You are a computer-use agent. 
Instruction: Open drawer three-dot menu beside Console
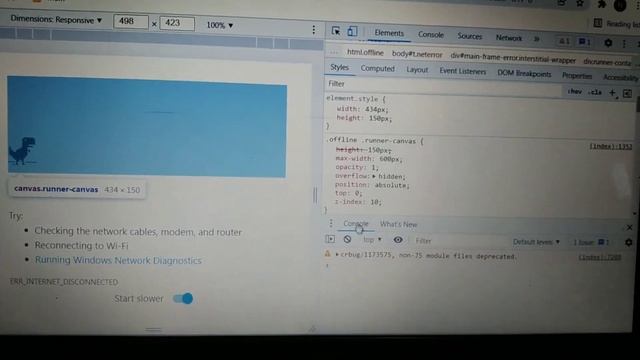(331, 223)
